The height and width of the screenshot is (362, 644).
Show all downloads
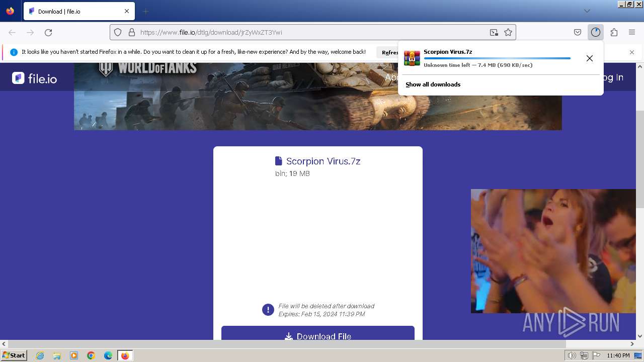pos(433,84)
